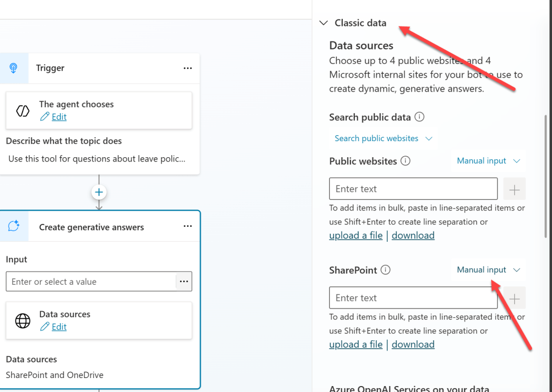
Task: Open Create generative answers more options menu
Action: pos(188,227)
